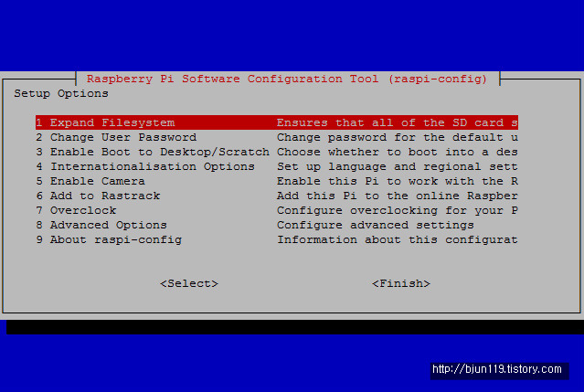Pick the Enable Camera option
The image size is (584, 392).
click(x=277, y=181)
